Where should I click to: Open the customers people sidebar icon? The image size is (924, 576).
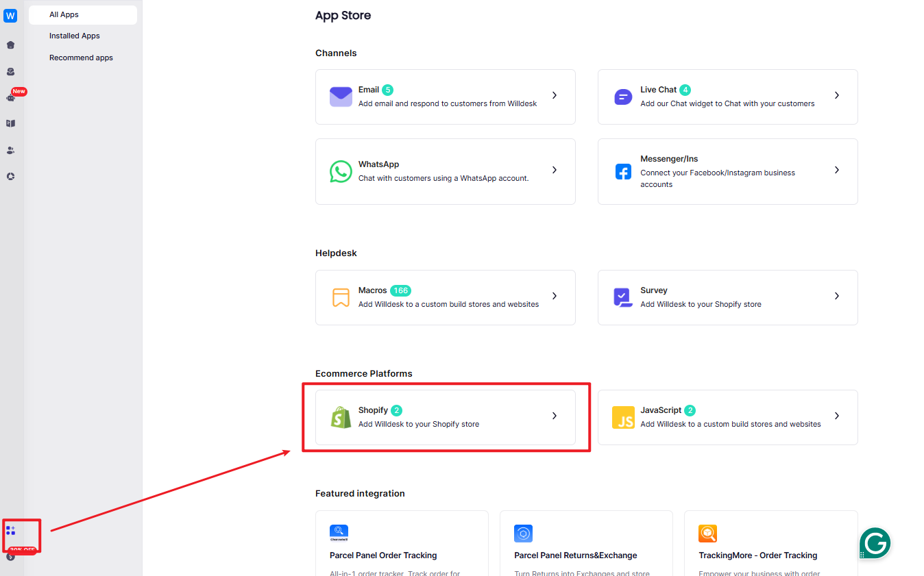(10, 150)
